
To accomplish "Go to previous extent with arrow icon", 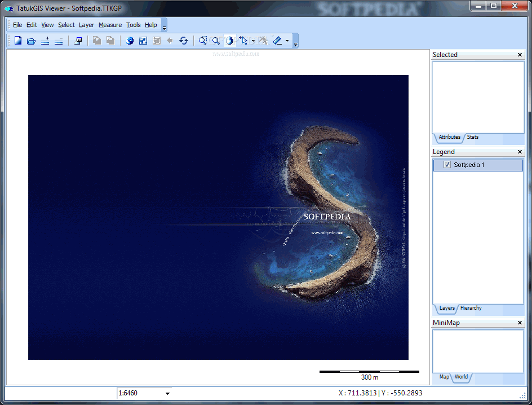I will [170, 41].
